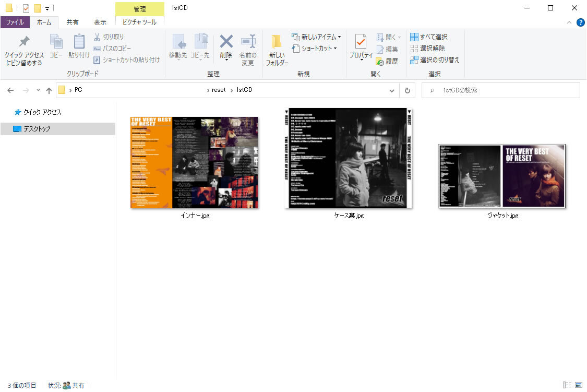The width and height of the screenshot is (587, 392).
Task: Click the refresh button next to address bar
Action: [x=408, y=90]
